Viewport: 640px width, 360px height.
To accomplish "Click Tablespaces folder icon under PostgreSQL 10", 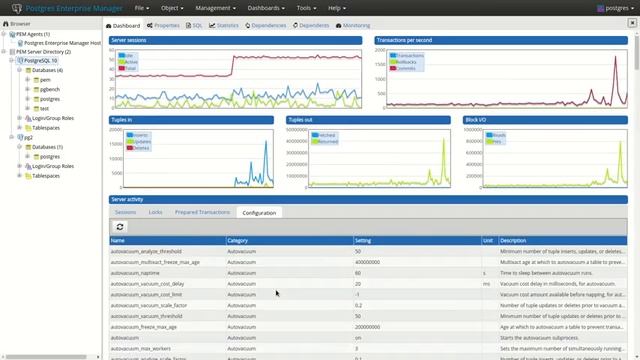I will (28, 128).
